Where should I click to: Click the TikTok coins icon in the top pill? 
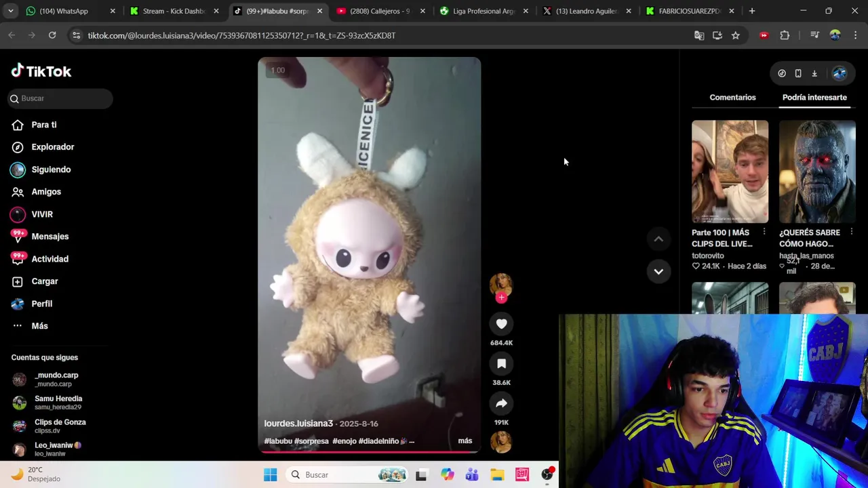click(782, 73)
